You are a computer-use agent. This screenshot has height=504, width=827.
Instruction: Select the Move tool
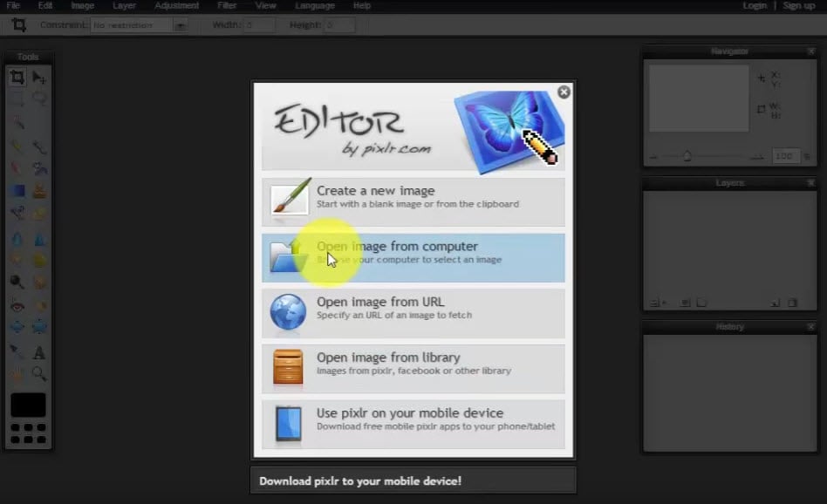39,78
